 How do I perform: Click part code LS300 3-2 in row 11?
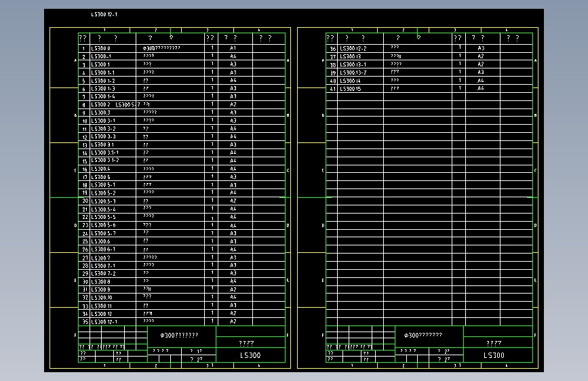tap(104, 129)
